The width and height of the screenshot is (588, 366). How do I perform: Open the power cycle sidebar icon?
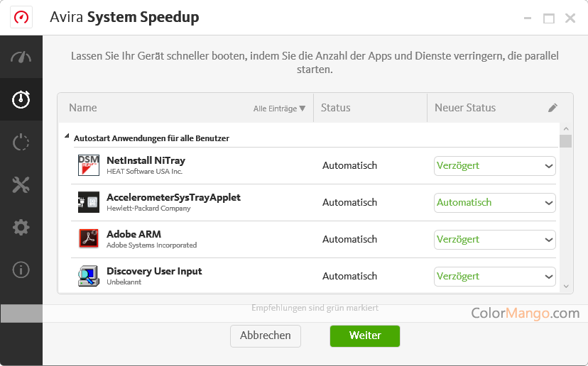[21, 143]
